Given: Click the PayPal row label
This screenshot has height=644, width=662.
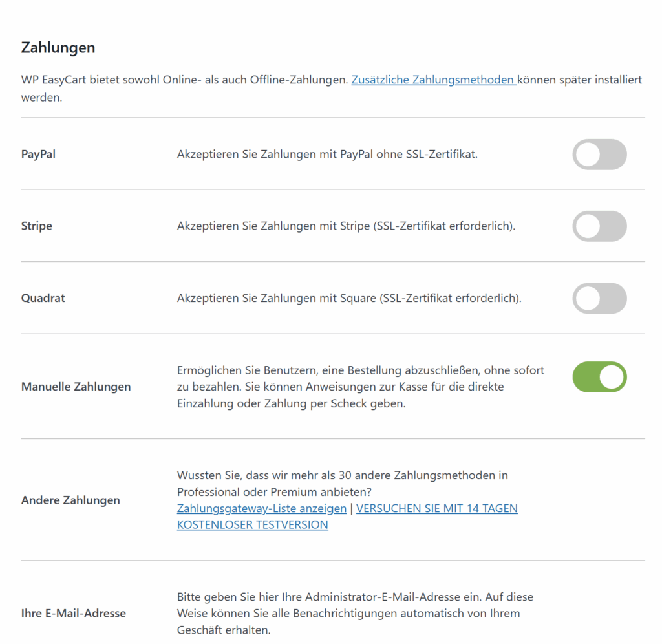Looking at the screenshot, I should pos(38,155).
